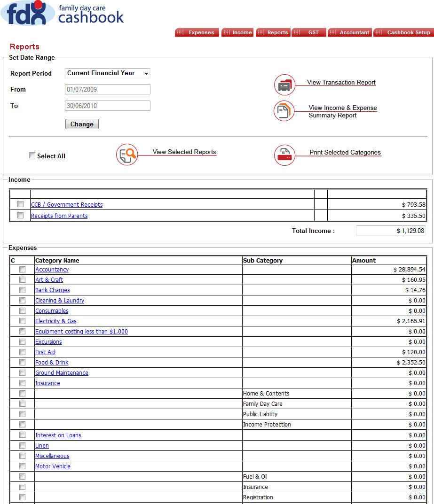The width and height of the screenshot is (434, 504).
Task: Open the Insurance category link
Action: [x=47, y=383]
